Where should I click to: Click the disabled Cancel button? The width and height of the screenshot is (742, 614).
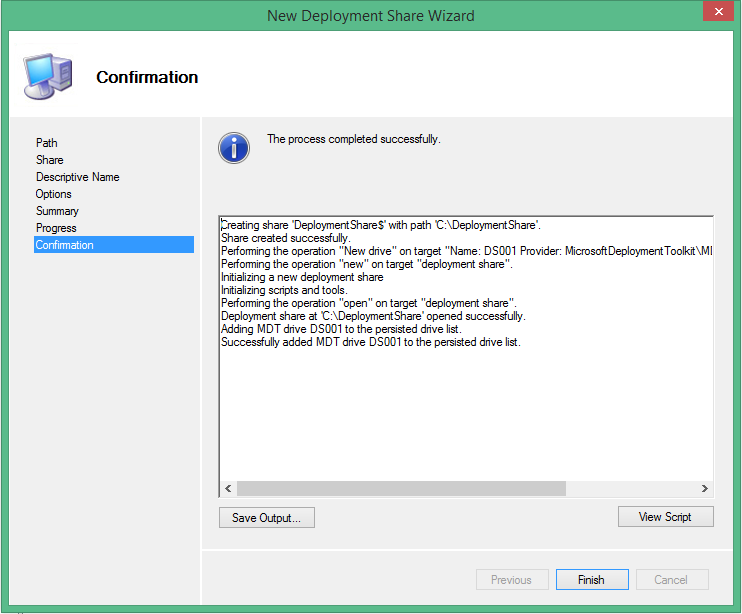click(x=671, y=580)
